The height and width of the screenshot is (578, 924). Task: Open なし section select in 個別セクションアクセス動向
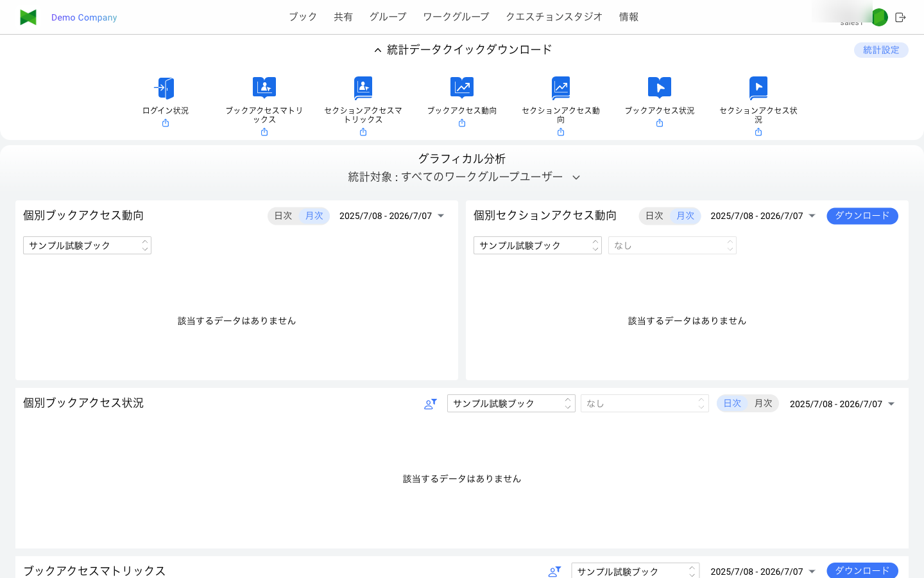click(672, 245)
